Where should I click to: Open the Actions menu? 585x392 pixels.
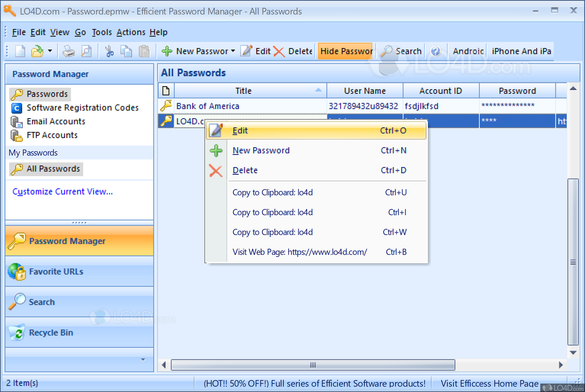[131, 32]
